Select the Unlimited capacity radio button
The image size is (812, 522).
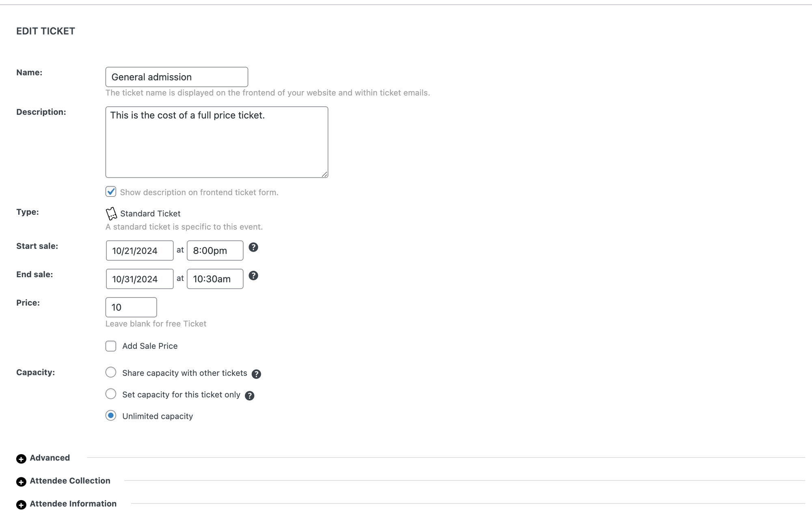pyautogui.click(x=111, y=416)
